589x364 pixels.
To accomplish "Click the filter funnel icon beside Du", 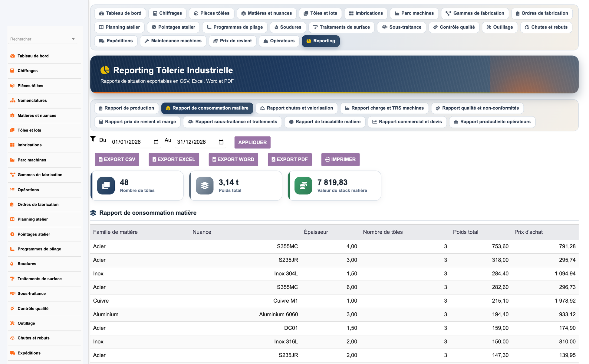I will [93, 139].
